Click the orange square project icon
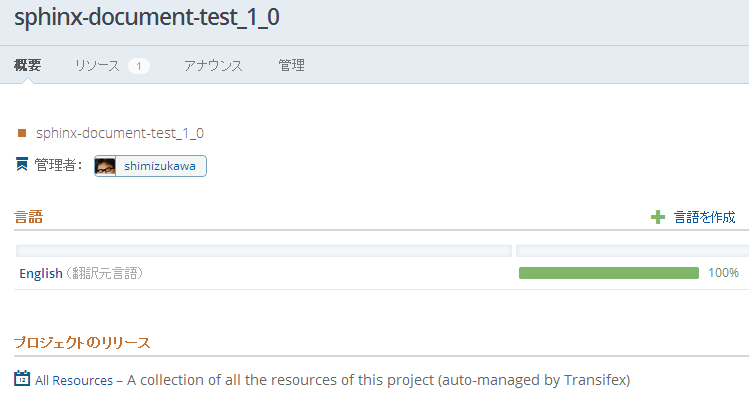 point(22,133)
